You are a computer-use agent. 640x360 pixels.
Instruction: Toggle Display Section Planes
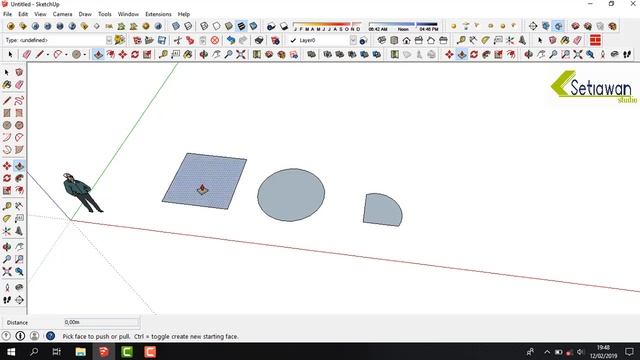(x=546, y=26)
